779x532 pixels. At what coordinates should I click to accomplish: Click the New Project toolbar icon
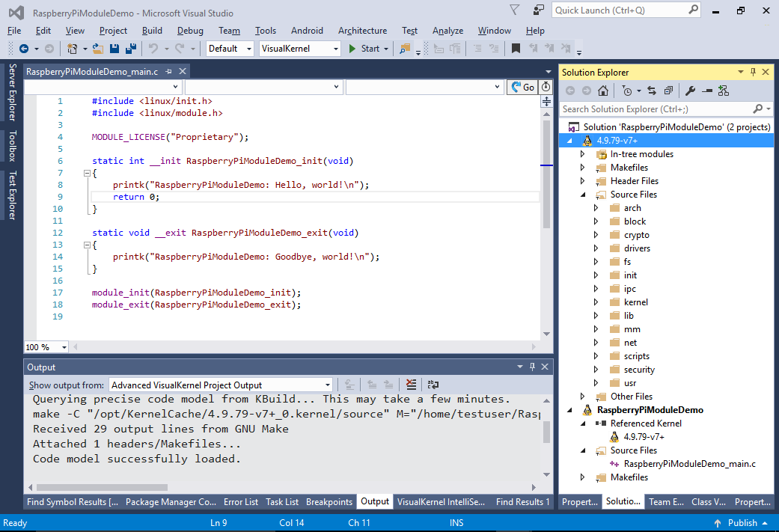coord(73,49)
